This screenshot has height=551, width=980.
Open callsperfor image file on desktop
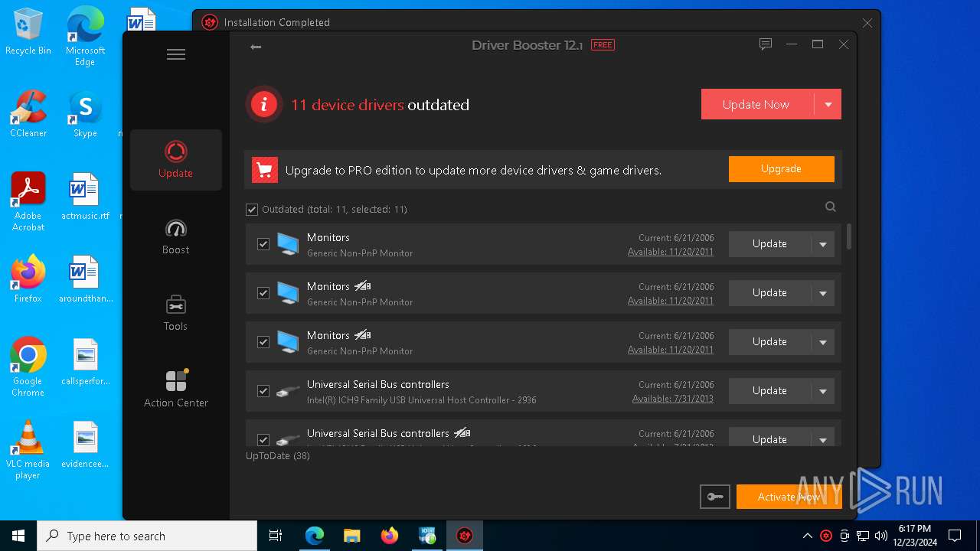85,362
